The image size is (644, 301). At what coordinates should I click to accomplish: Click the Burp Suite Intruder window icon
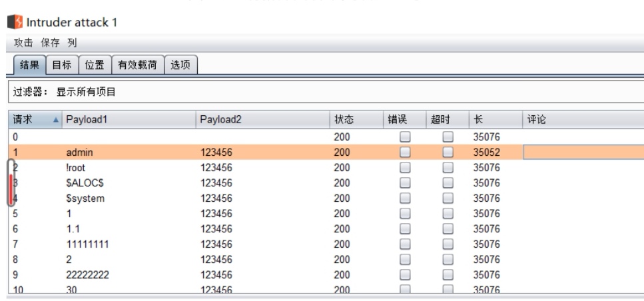coord(15,22)
